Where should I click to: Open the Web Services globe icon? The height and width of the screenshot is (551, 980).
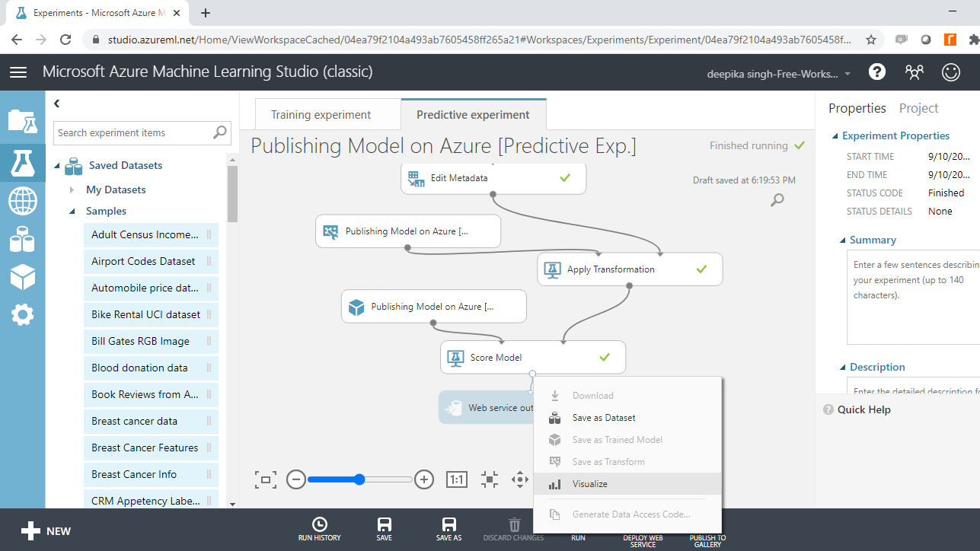pyautogui.click(x=22, y=202)
